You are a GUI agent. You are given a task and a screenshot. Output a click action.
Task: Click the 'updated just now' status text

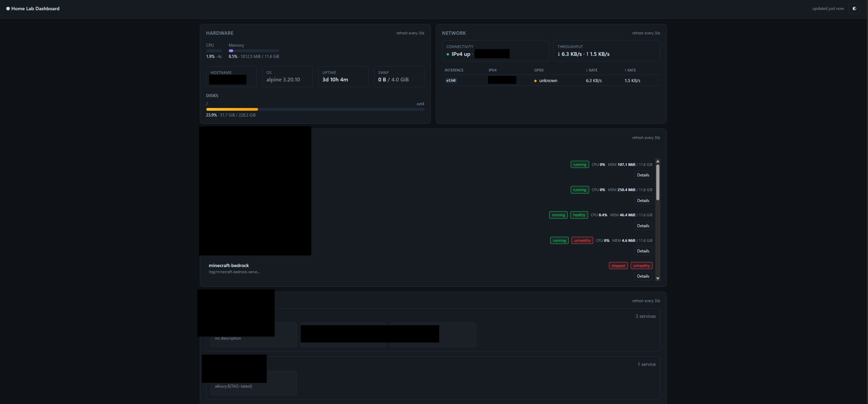pos(828,9)
